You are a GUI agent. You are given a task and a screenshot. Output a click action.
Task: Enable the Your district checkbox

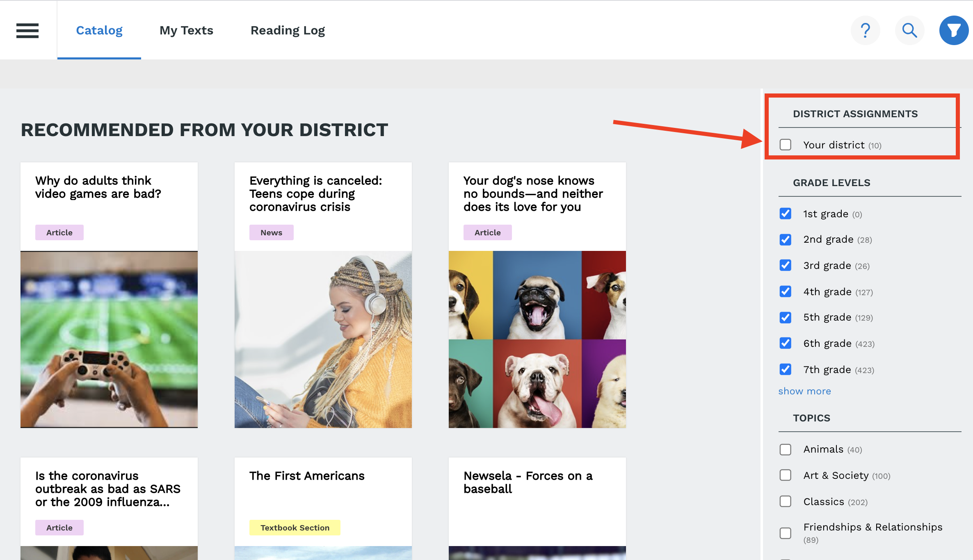[x=786, y=145]
